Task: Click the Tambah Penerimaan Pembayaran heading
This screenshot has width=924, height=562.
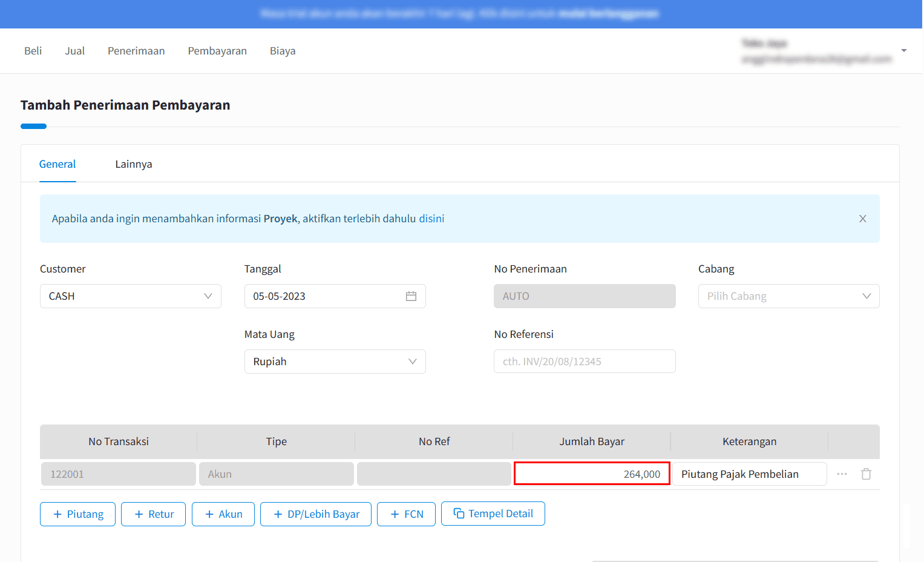Action: (x=125, y=105)
